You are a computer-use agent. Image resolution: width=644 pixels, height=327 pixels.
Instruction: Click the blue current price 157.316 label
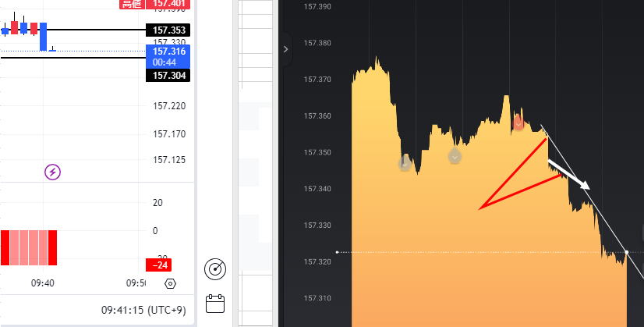168,56
